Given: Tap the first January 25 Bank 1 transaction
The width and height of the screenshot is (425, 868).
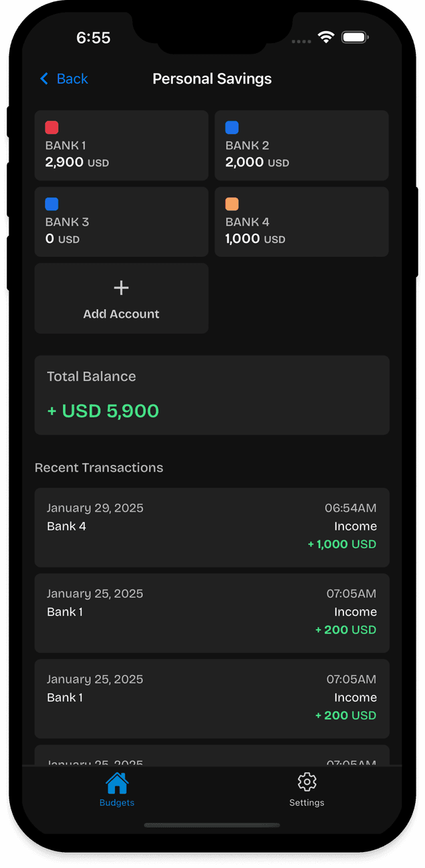Looking at the screenshot, I should click(x=211, y=613).
